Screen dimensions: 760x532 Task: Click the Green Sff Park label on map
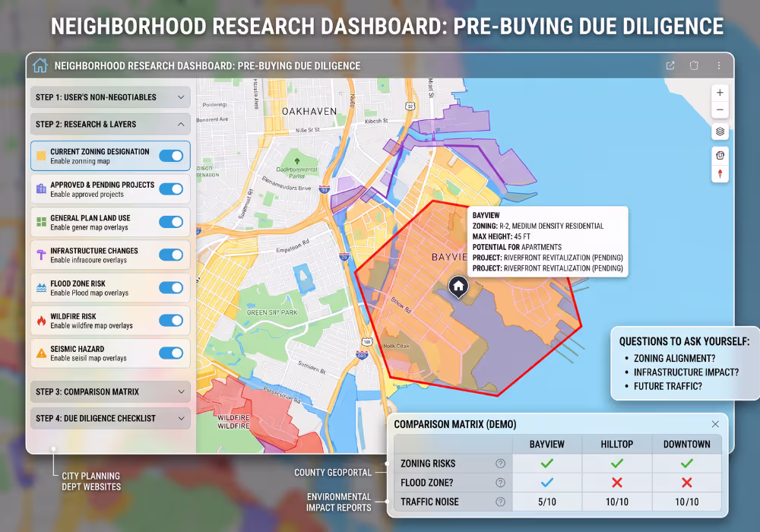pos(272,312)
